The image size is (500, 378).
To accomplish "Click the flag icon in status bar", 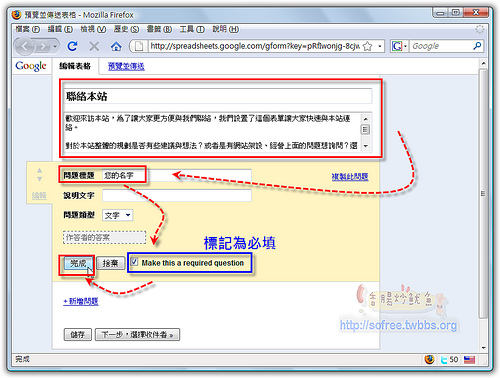I will [469, 360].
